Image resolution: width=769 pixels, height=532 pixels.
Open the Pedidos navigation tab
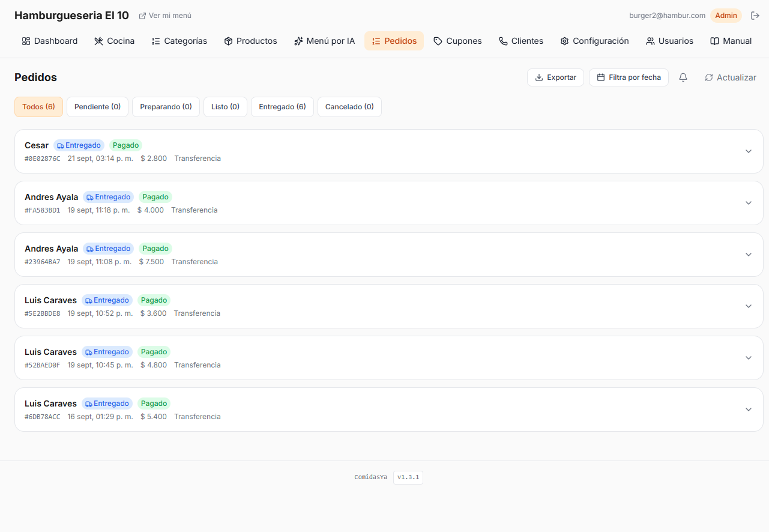pos(394,41)
